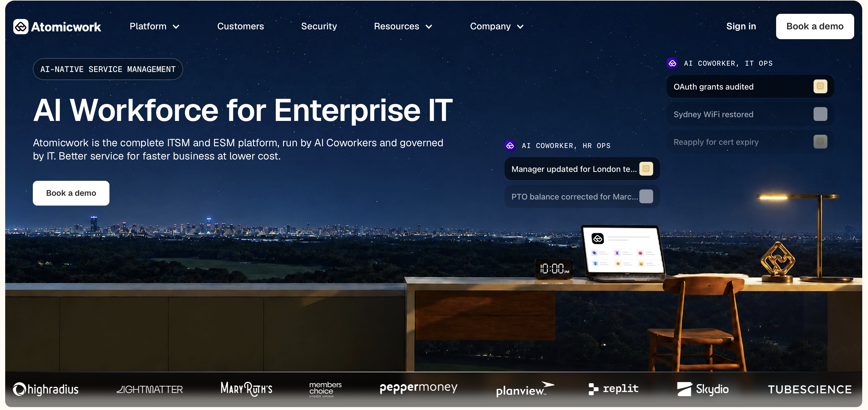Click the AI COWORKER, HR OPS label
Viewport: 868px width, 410px height.
click(566, 145)
